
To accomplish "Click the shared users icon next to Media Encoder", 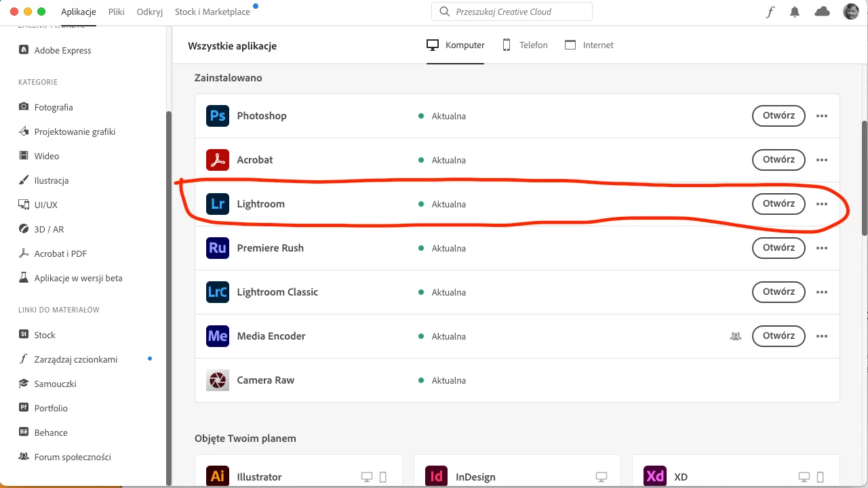I will [x=736, y=335].
